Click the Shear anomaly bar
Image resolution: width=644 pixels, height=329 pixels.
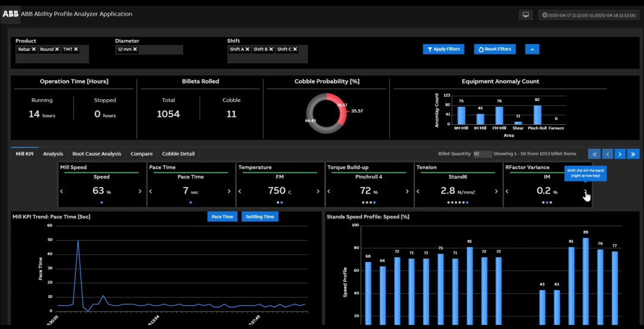click(x=518, y=123)
